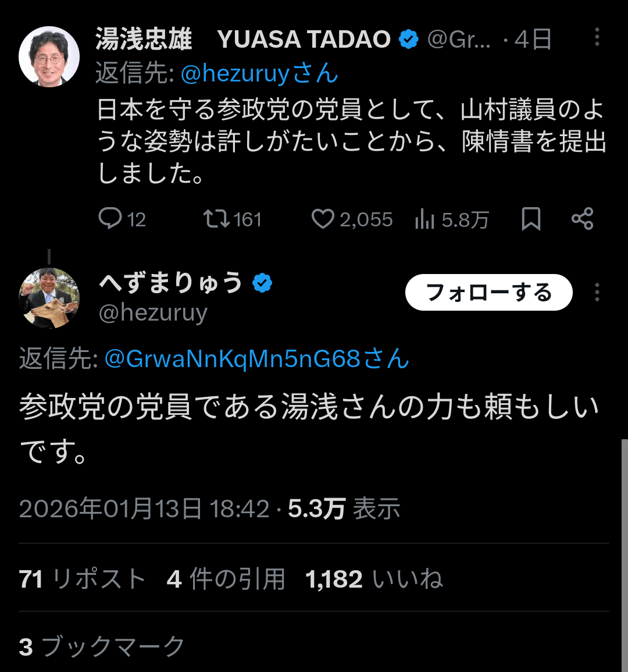The image size is (628, 672).
Task: Like the tweet with 2,055 likes
Action: [x=323, y=219]
